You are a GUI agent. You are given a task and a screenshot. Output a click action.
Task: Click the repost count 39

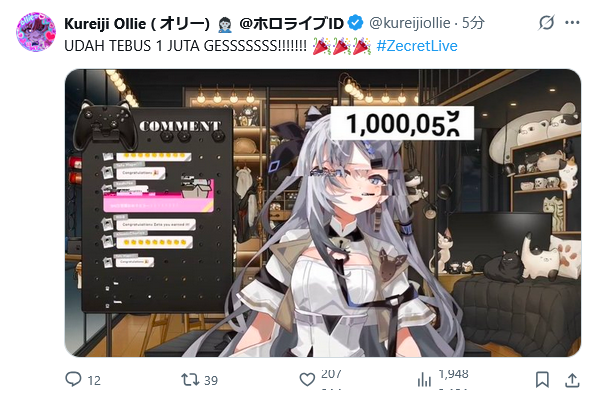pyautogui.click(x=211, y=380)
